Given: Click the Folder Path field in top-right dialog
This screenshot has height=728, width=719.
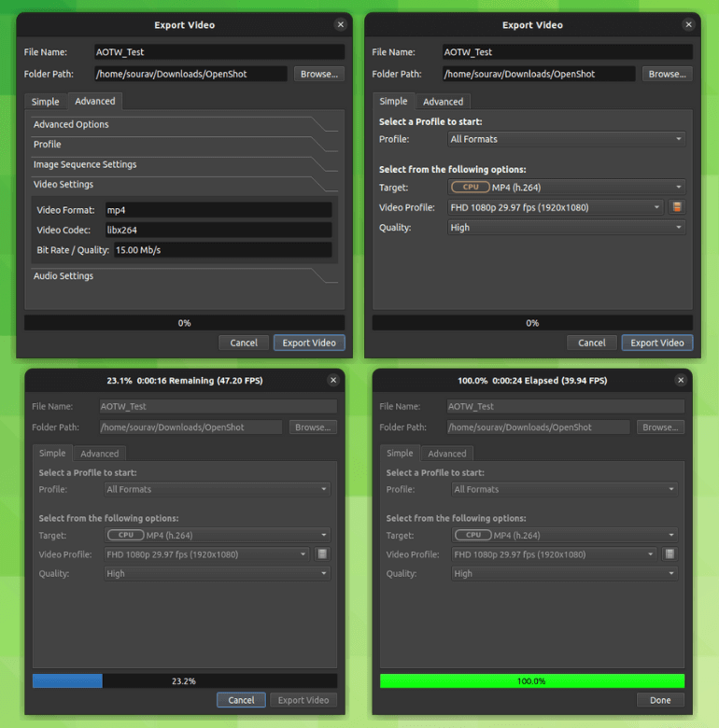Looking at the screenshot, I should tap(539, 74).
